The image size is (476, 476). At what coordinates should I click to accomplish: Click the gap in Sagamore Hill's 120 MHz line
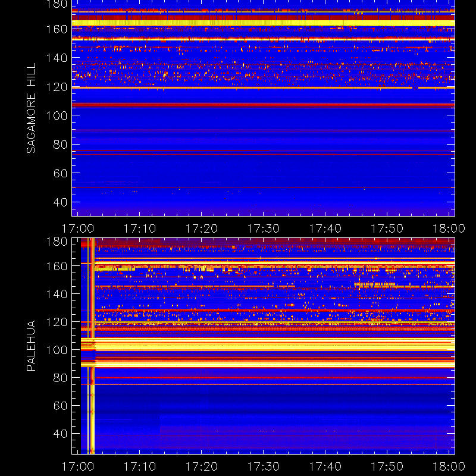click(415, 87)
